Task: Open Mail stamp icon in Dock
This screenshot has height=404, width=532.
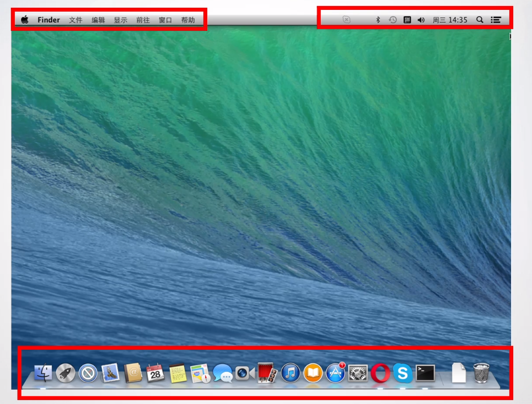Action: (x=110, y=373)
